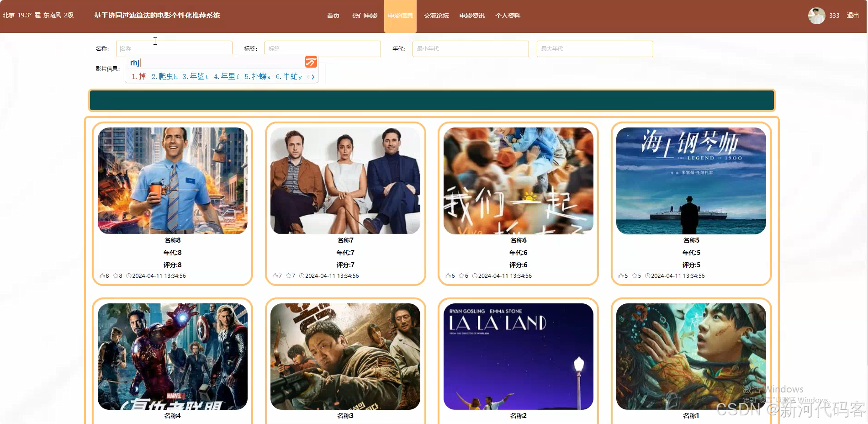Click the user avatar picture next to 333
The width and height of the screenshot is (868, 424).
tap(816, 16)
